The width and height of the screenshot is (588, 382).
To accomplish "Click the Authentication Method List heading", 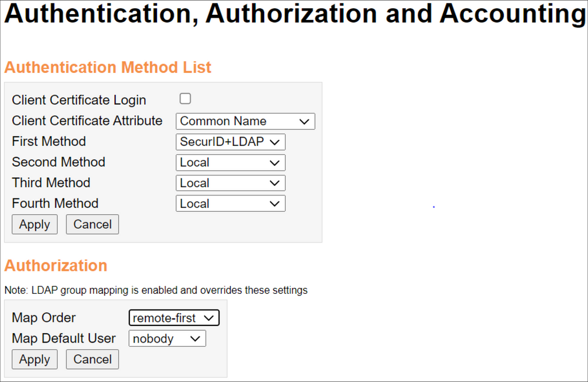I will click(108, 68).
